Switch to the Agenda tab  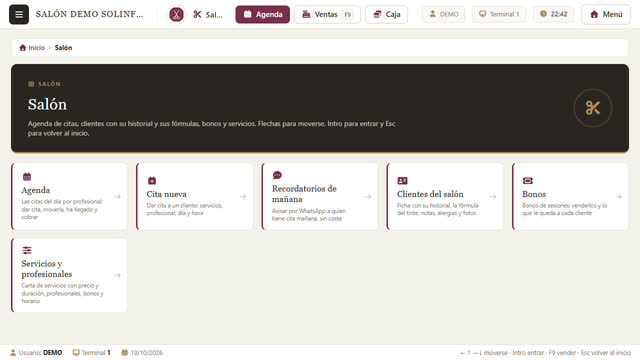pyautogui.click(x=262, y=14)
